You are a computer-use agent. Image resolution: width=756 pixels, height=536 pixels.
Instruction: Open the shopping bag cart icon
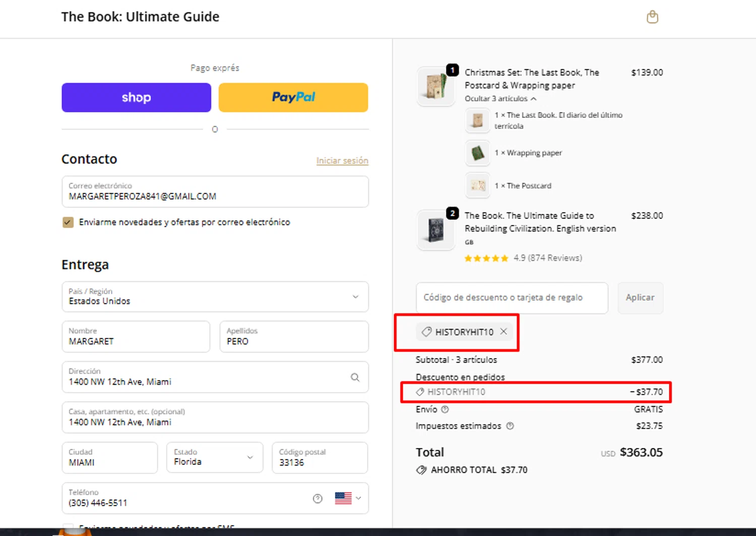pyautogui.click(x=652, y=17)
